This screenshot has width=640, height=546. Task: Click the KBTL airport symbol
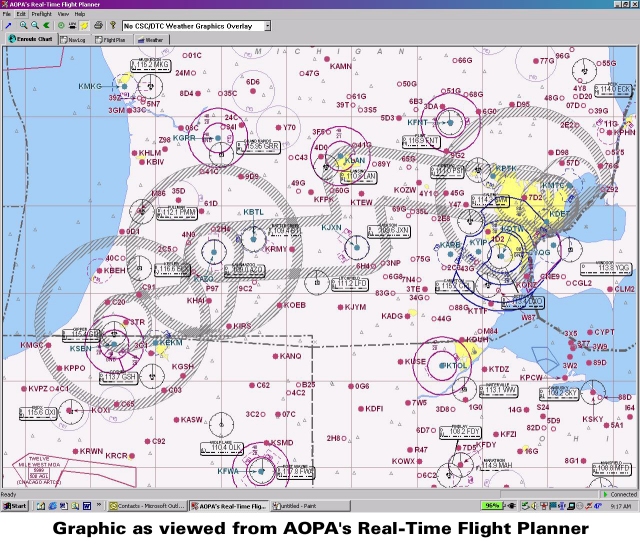click(x=253, y=240)
